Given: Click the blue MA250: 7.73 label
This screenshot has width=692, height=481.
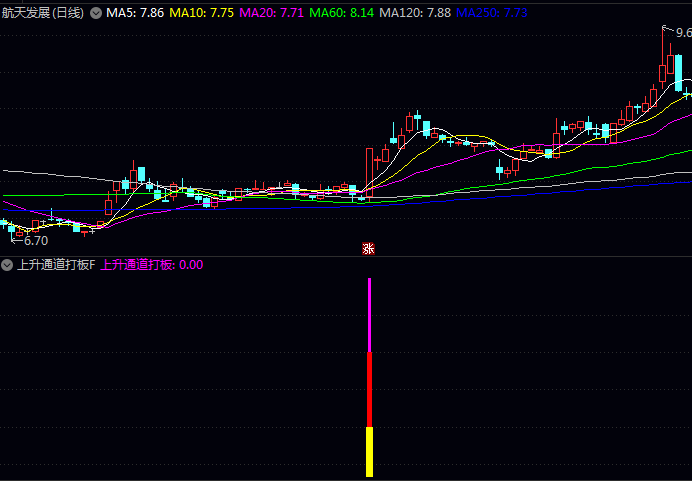Looking at the screenshot, I should point(492,13).
